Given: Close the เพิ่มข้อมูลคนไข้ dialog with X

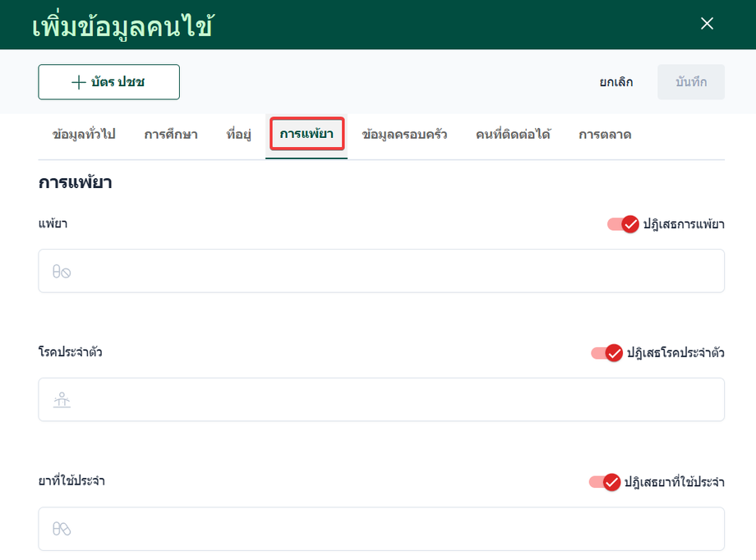Looking at the screenshot, I should tap(707, 24).
